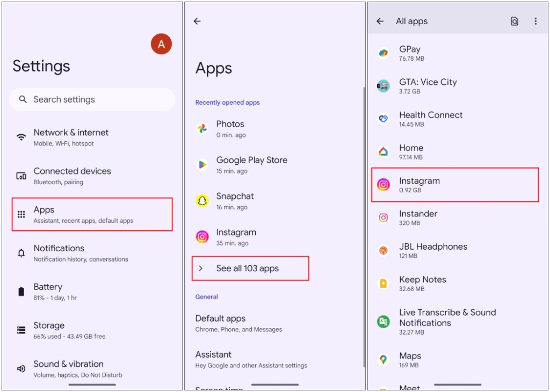Viewport: 550px width, 392px height.
Task: Click the Storage icon
Action: [21, 330]
